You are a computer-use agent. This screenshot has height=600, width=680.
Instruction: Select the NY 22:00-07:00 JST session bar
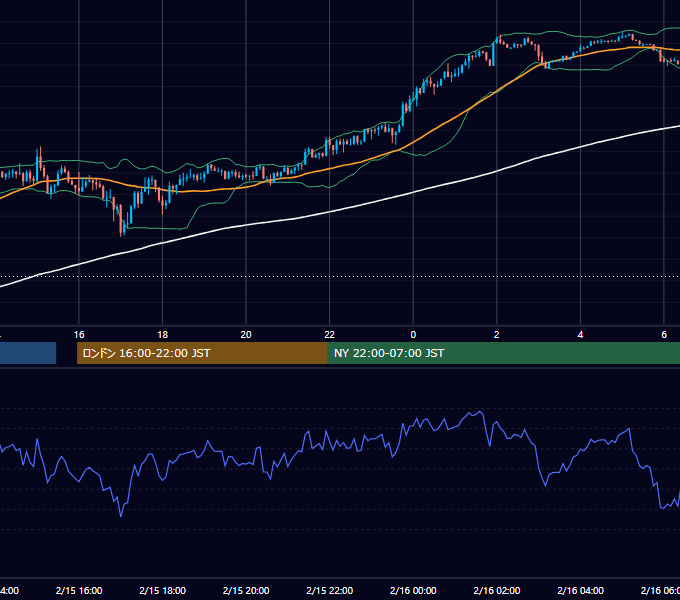point(504,353)
